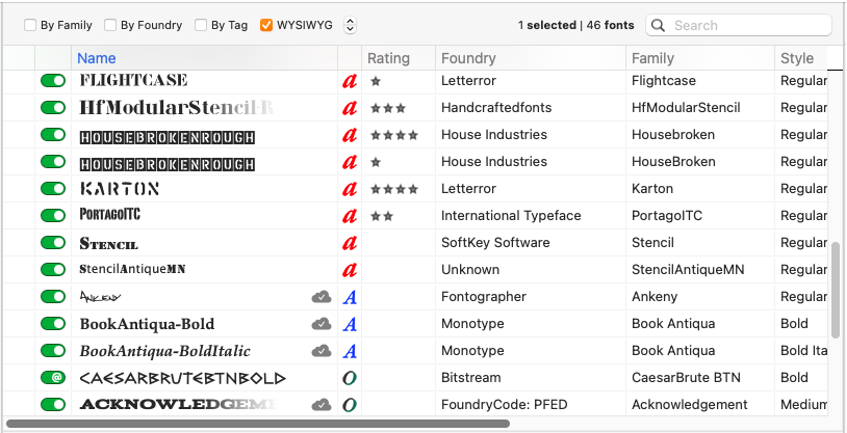Click the Fontographer foundry cell
847x433 pixels.
click(x=483, y=297)
